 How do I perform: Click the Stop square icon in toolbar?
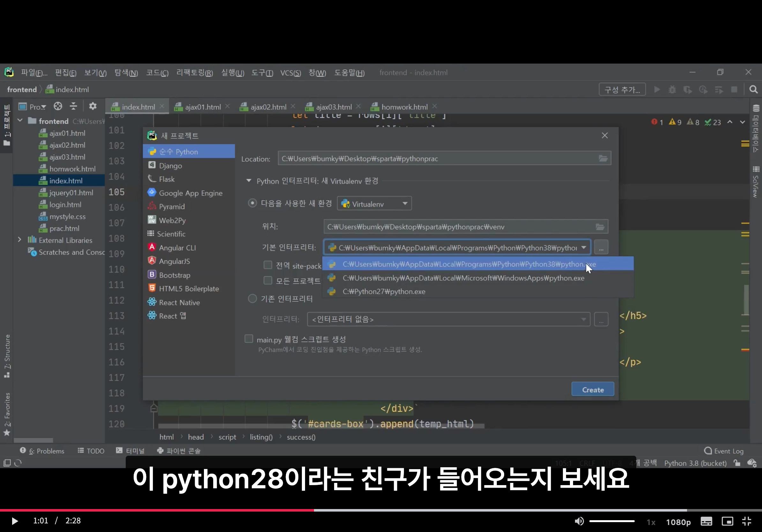(x=734, y=90)
